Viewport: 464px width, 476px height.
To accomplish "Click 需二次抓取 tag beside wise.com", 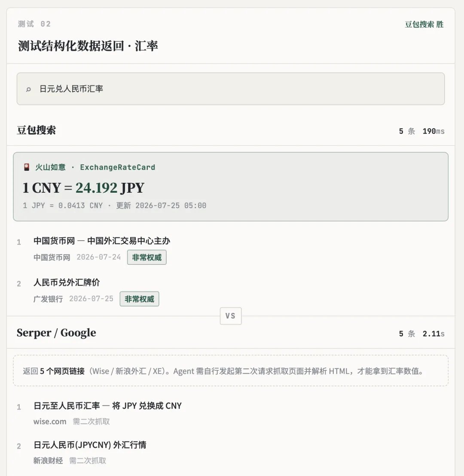I will click(x=91, y=421).
